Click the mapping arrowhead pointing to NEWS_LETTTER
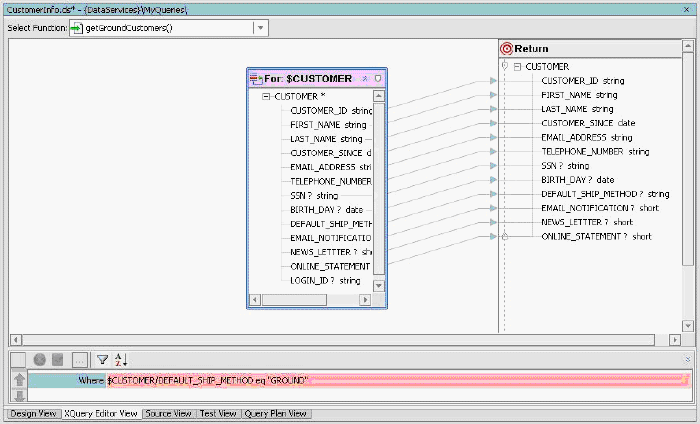Screen dimensions: 700x424 (x=493, y=222)
